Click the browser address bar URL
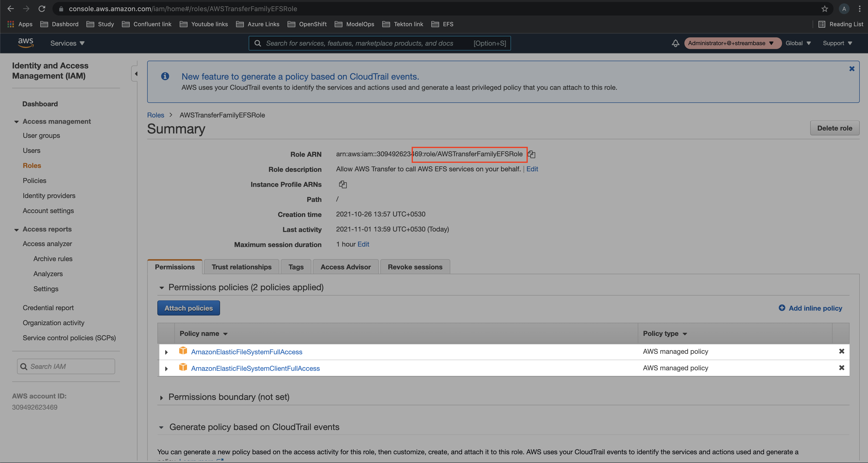The width and height of the screenshot is (868, 463). [183, 9]
